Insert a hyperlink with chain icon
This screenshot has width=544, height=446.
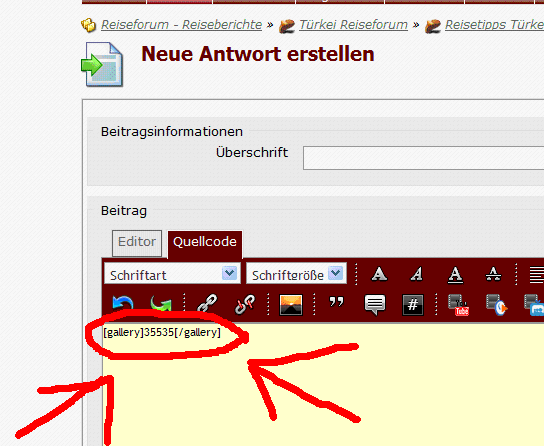point(207,304)
